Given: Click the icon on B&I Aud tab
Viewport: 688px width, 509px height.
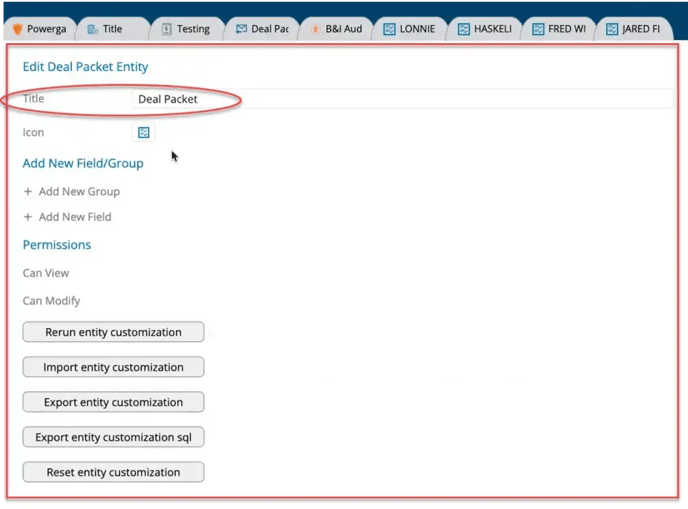Looking at the screenshot, I should (315, 29).
